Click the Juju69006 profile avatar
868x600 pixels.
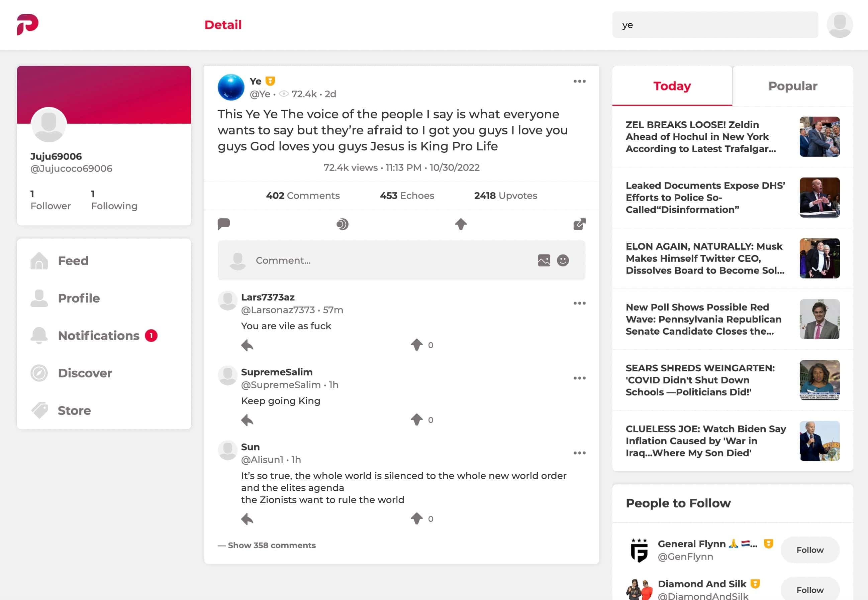(49, 124)
